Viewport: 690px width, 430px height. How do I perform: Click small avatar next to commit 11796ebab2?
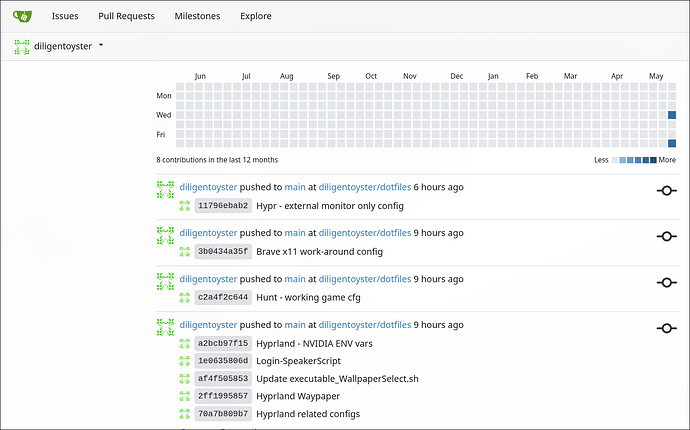pyautogui.click(x=185, y=206)
